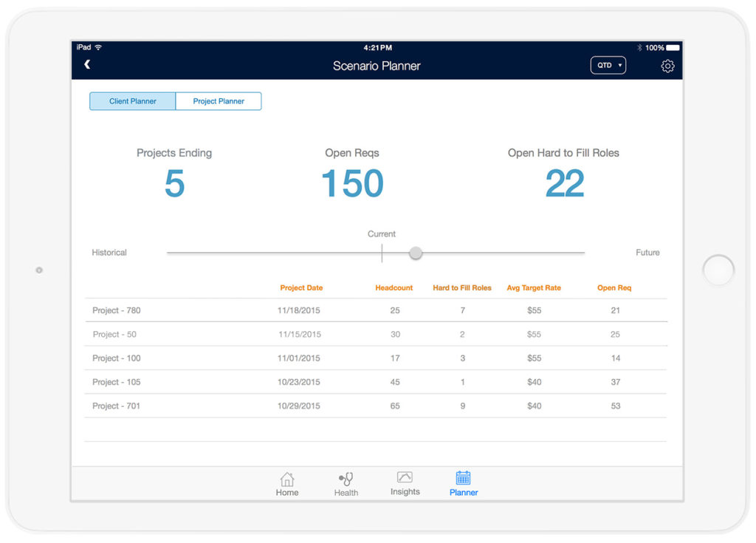Tap the Wi-Fi icon in status bar
The width and height of the screenshot is (756, 543).
98,47
